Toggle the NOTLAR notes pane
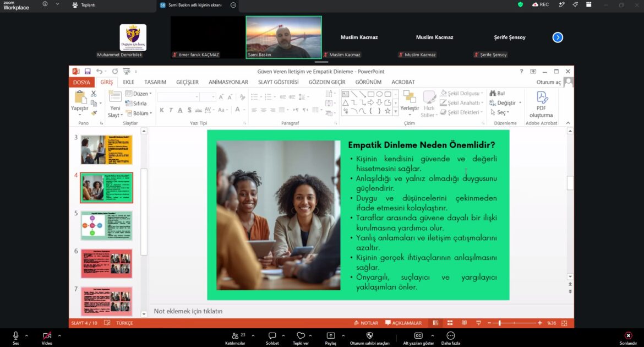The height and width of the screenshot is (347, 644). (366, 323)
